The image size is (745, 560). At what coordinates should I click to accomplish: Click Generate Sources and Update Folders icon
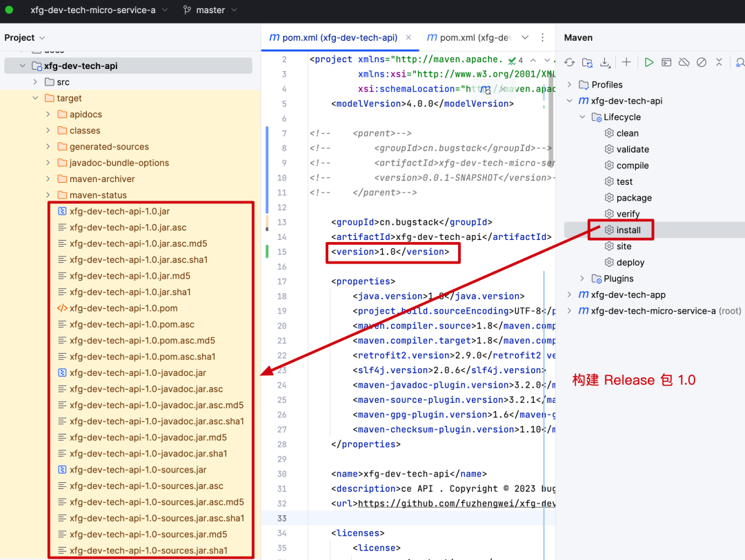[587, 62]
